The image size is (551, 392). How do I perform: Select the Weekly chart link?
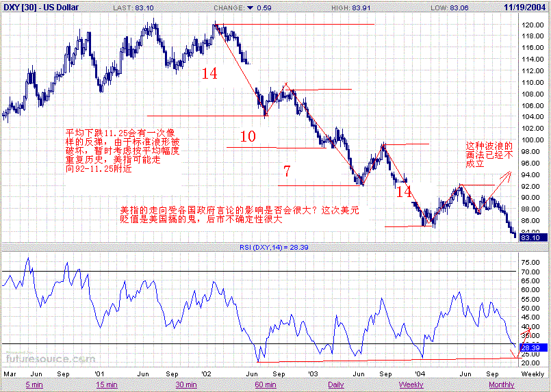coord(411,384)
